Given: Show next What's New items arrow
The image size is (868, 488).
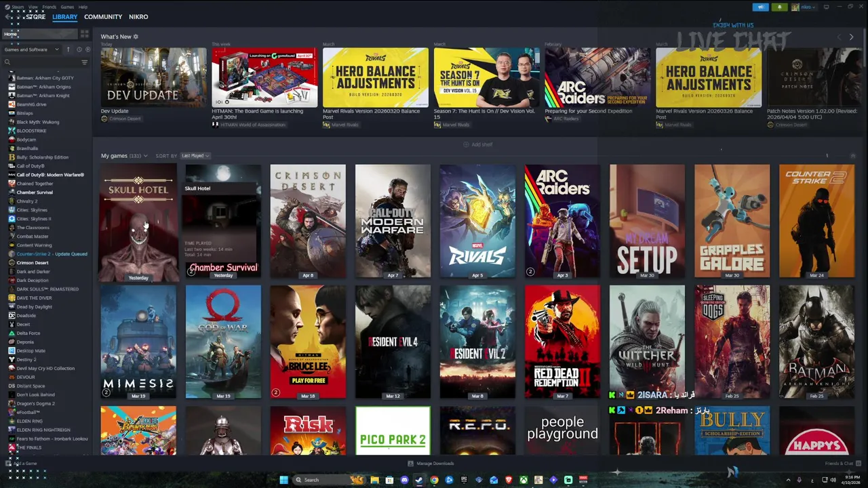Looking at the screenshot, I should point(852,37).
